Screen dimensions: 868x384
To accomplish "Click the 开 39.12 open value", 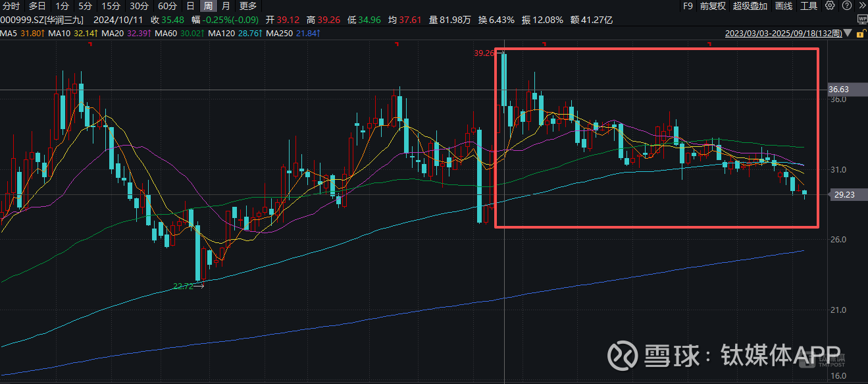I will (282, 20).
